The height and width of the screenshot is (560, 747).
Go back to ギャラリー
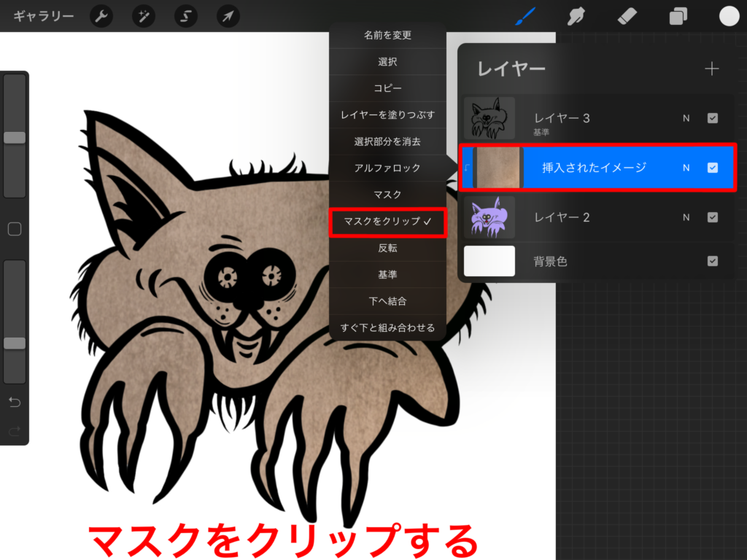point(43,17)
